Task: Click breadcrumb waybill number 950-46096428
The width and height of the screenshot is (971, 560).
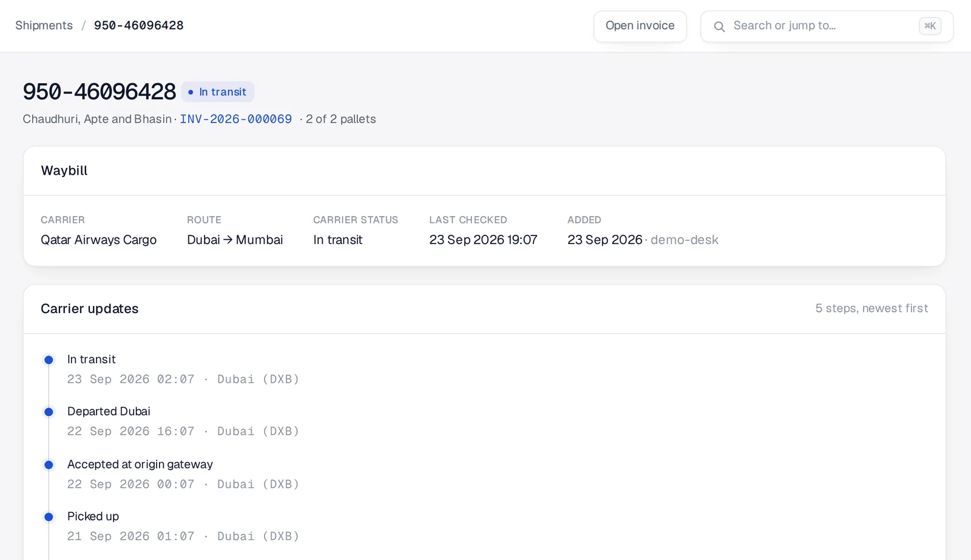Action: (x=139, y=25)
